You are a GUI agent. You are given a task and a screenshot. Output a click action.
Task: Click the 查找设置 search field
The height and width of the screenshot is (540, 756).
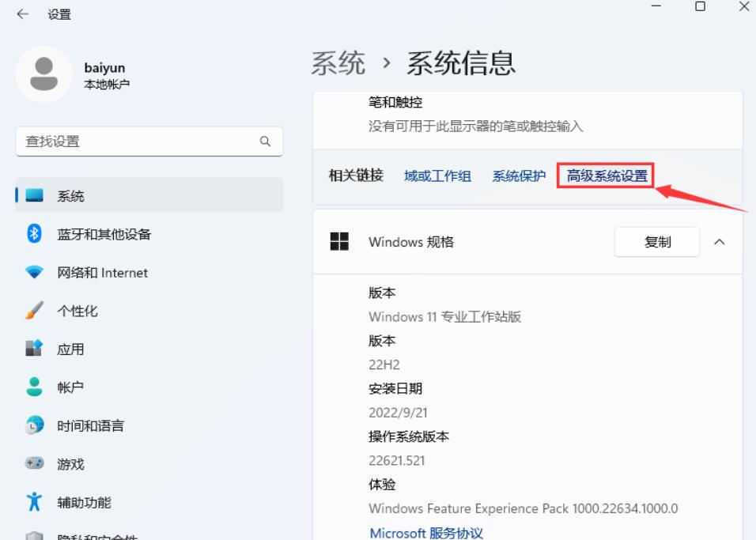click(138, 142)
